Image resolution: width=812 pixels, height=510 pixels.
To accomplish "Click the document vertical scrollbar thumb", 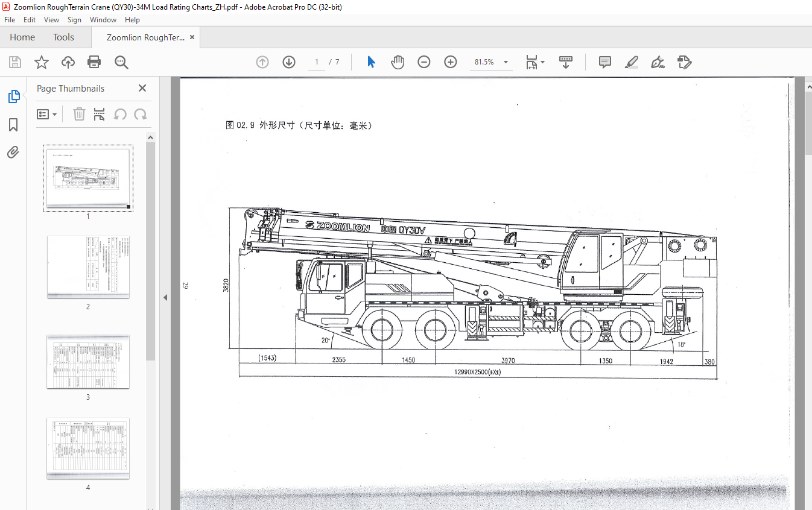I will [808, 124].
